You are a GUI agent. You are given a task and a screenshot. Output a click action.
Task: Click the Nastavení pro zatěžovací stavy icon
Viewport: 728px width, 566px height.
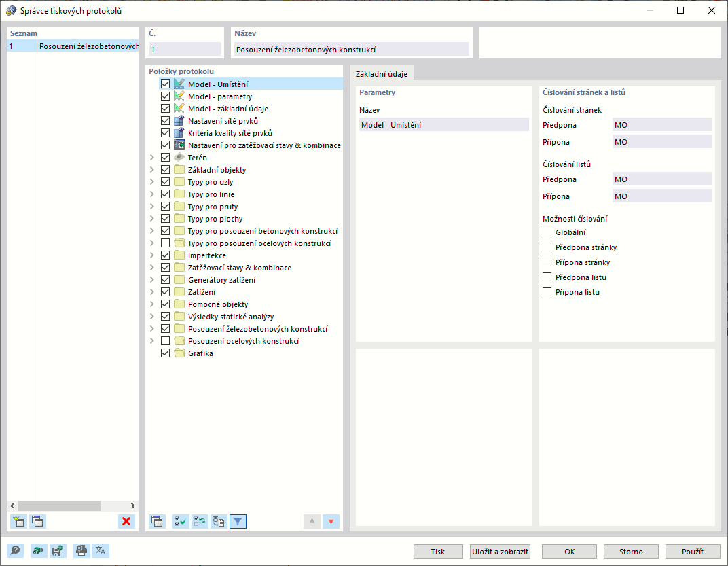[x=179, y=145]
